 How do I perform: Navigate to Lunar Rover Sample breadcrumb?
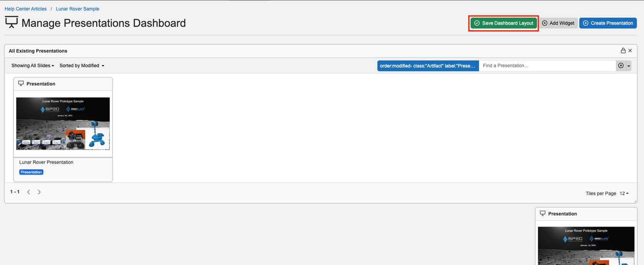click(x=77, y=9)
